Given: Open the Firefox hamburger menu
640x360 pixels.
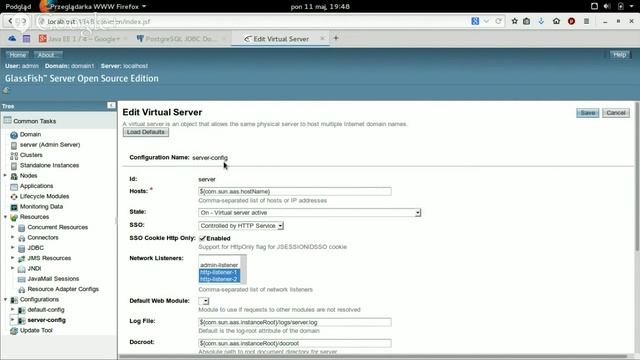Looking at the screenshot, I should pyautogui.click(x=587, y=21).
